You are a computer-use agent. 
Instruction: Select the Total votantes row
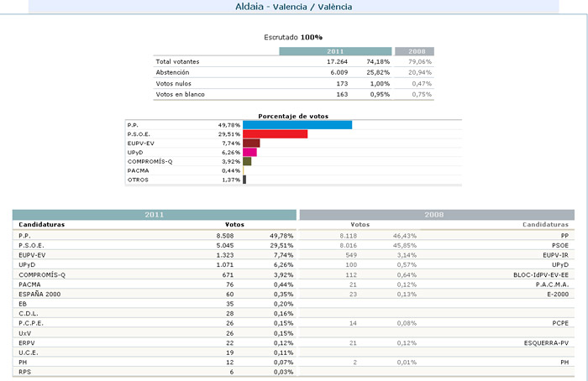tap(294, 61)
